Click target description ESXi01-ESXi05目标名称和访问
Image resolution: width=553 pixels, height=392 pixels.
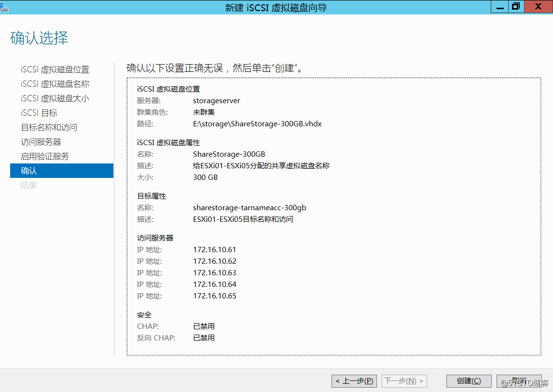(x=243, y=219)
